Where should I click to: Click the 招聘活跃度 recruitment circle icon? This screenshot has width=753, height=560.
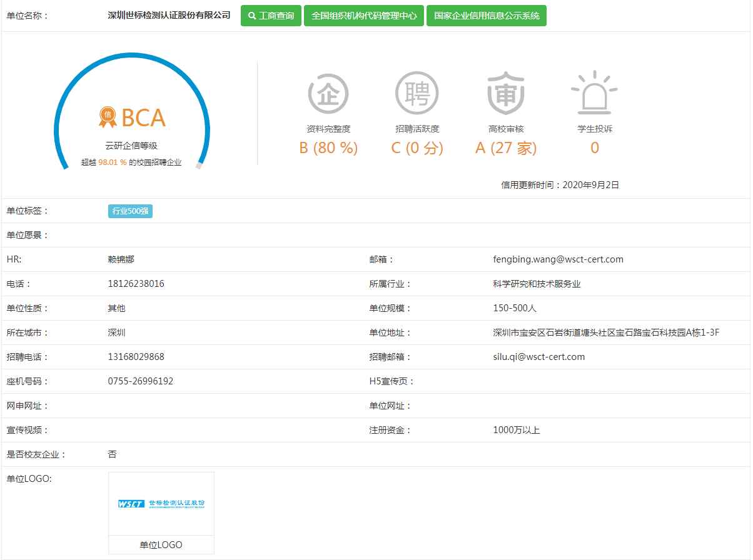pyautogui.click(x=417, y=93)
